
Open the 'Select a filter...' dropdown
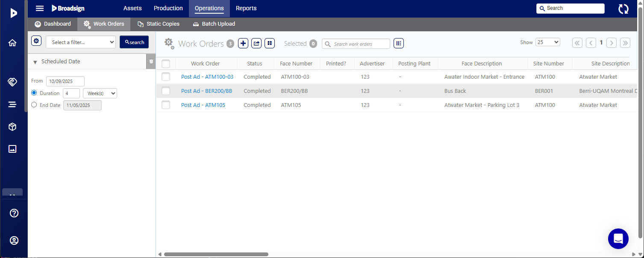click(81, 42)
